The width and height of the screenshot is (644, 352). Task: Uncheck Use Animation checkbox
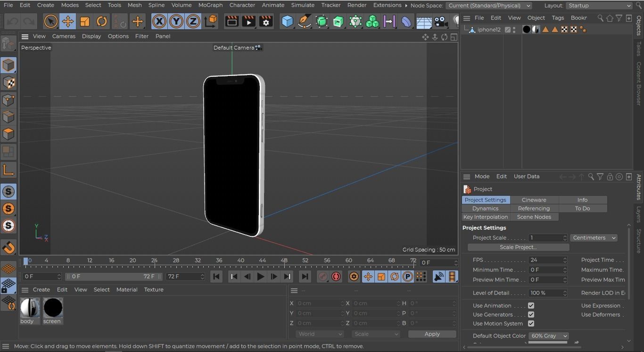[x=531, y=305]
